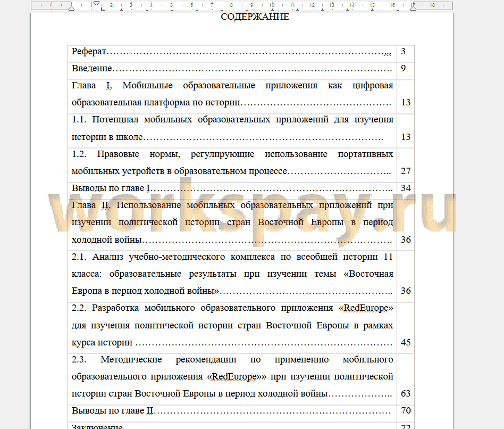Click page number 13 in the 1.1 row
The height and width of the screenshot is (429, 504).
click(406, 137)
